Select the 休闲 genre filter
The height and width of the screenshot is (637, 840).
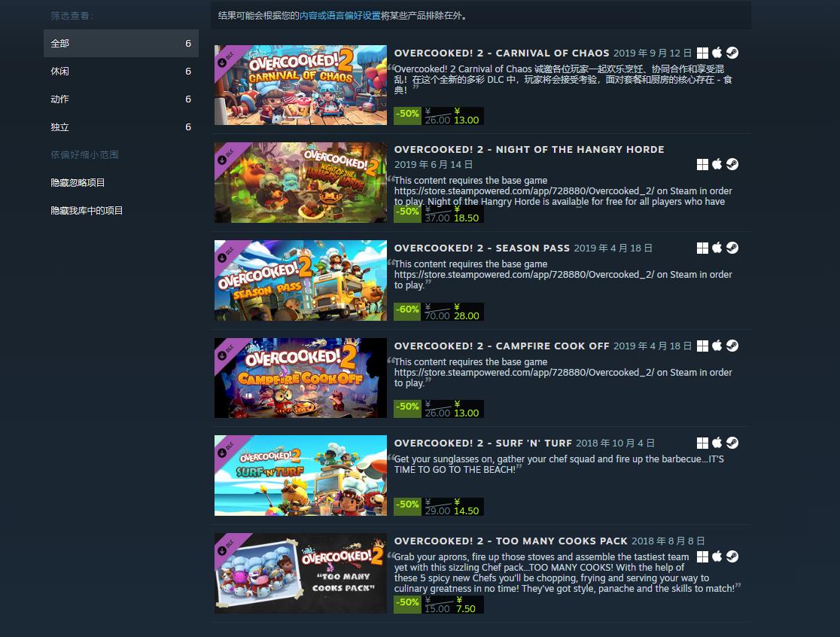click(x=121, y=72)
